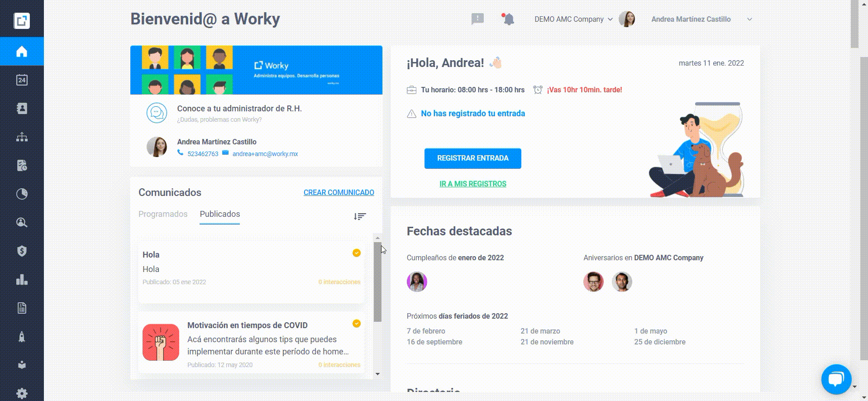This screenshot has height=401, width=868.
Task: Open the rocket sidebar icon
Action: pyautogui.click(x=22, y=337)
